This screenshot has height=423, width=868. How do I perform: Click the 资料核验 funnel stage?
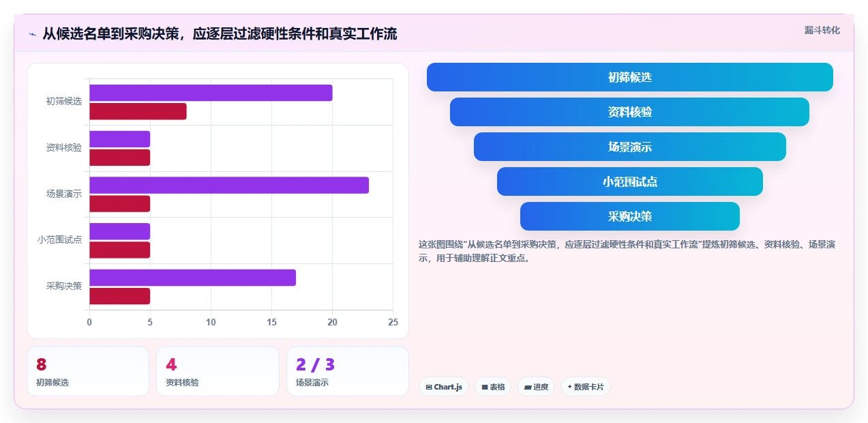[630, 112]
